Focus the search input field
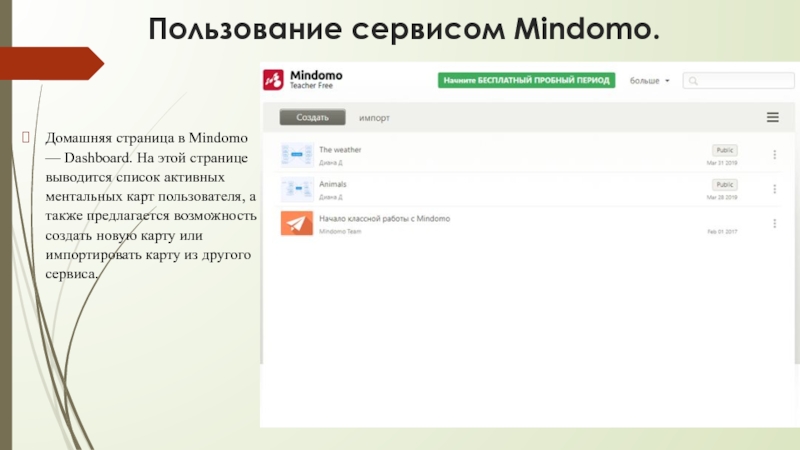 click(738, 81)
